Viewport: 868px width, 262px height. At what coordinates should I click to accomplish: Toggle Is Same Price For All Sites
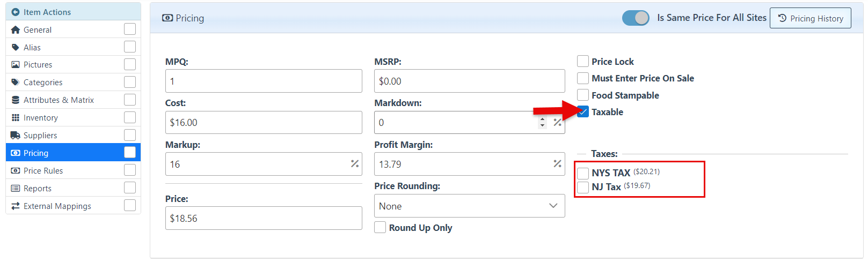[x=636, y=18]
